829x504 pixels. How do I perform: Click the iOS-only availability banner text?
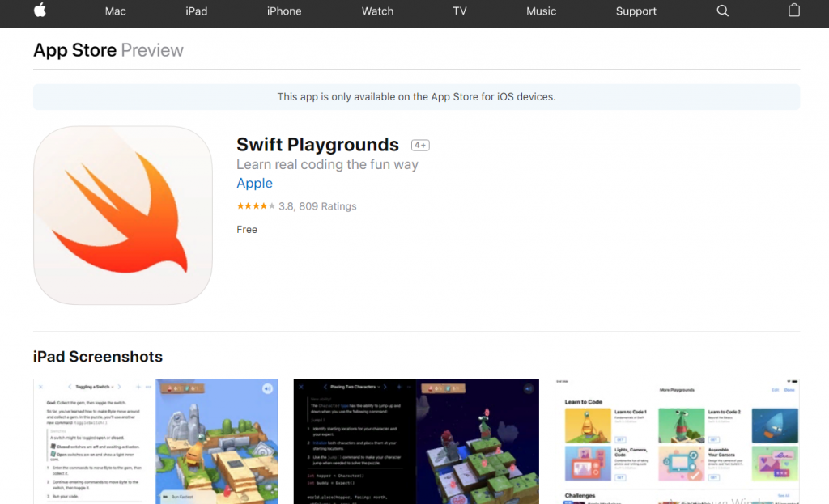click(x=417, y=97)
